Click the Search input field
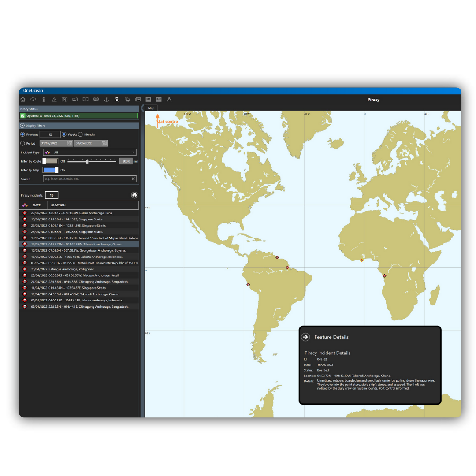Viewport: 476px width, 476px height. [87, 179]
